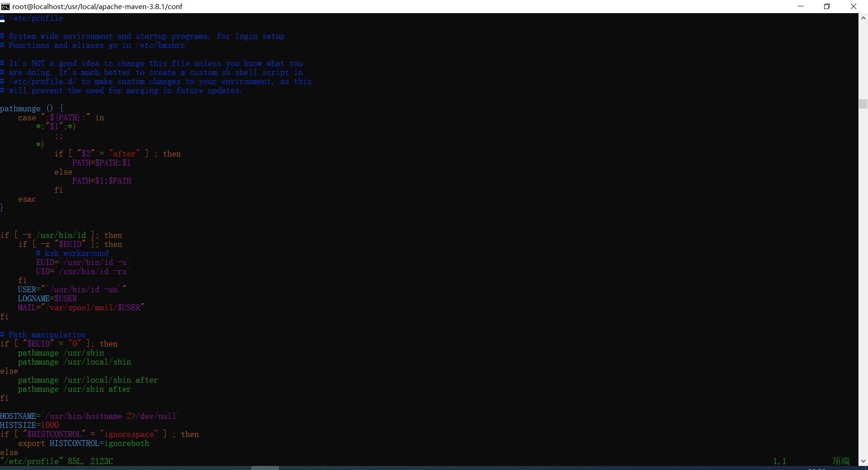The image size is (868, 470).
Task: Click the 'System wide environment' comment line
Action: click(142, 36)
